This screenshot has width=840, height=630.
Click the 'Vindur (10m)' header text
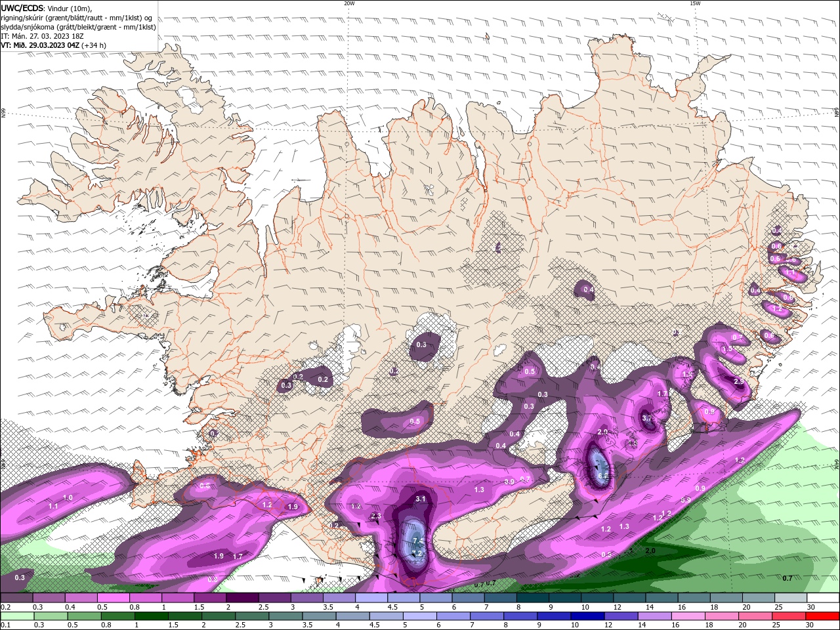coord(70,8)
